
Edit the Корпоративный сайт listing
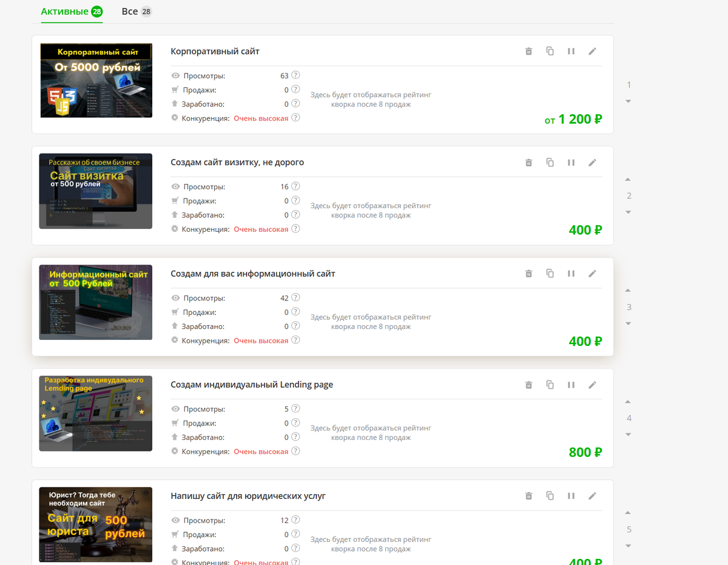pos(593,51)
